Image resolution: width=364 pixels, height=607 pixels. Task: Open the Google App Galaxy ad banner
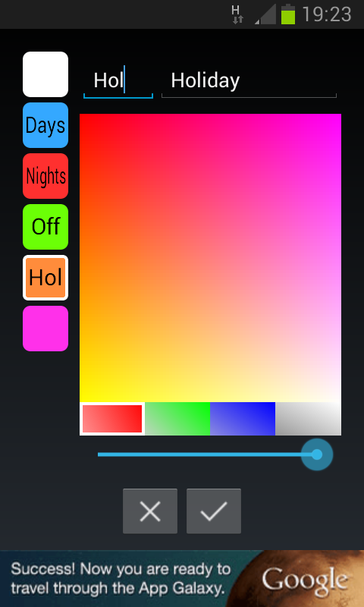tap(182, 579)
